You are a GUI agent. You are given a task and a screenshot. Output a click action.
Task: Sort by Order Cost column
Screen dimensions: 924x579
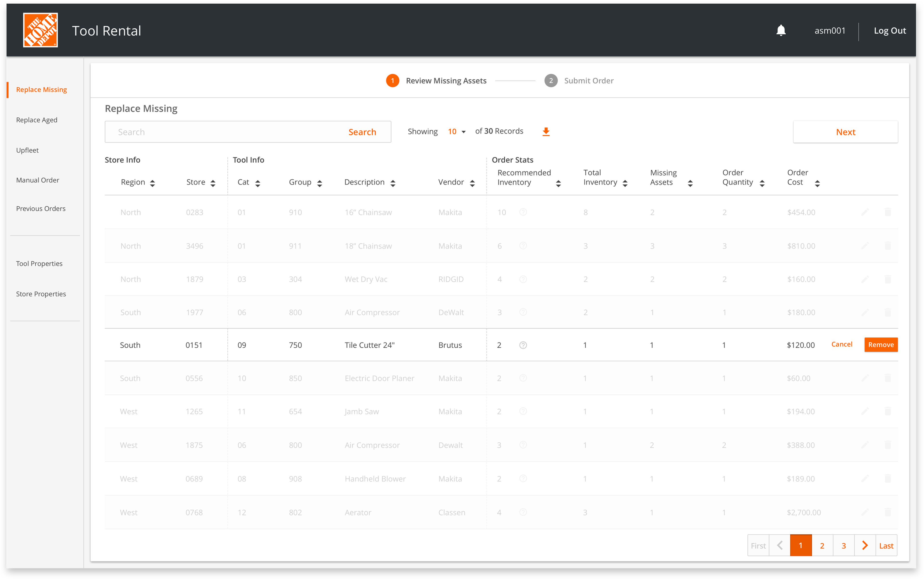(x=817, y=184)
